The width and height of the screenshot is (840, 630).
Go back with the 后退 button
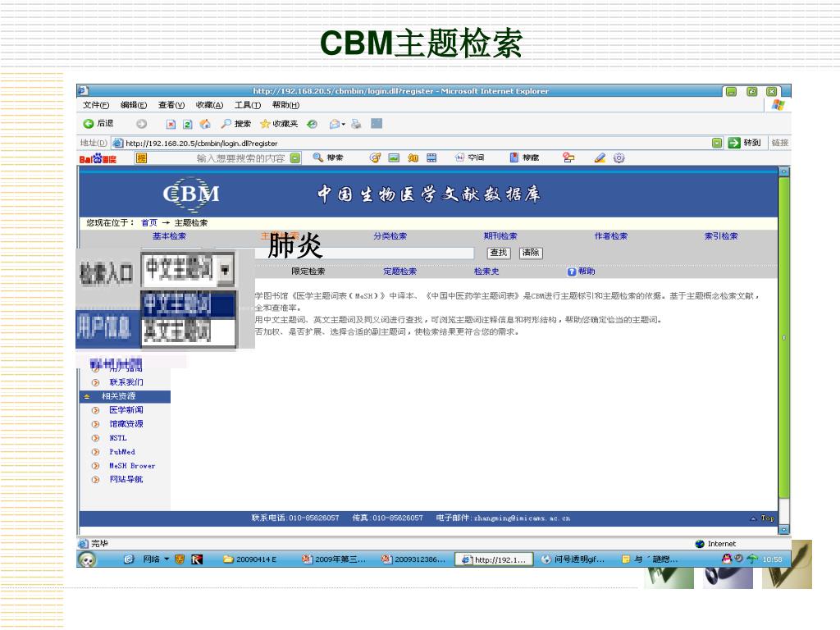98,124
